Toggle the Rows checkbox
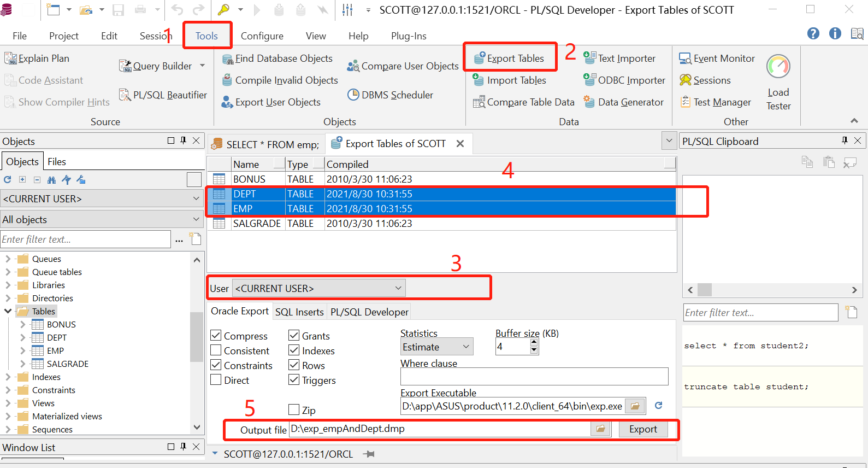 (294, 365)
